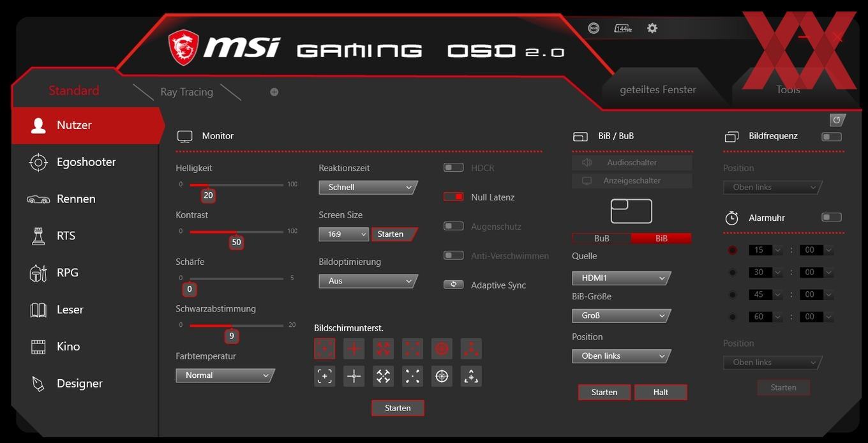Open the BiB-Größe dropdown showing Groß
The width and height of the screenshot is (868, 443).
click(622, 315)
